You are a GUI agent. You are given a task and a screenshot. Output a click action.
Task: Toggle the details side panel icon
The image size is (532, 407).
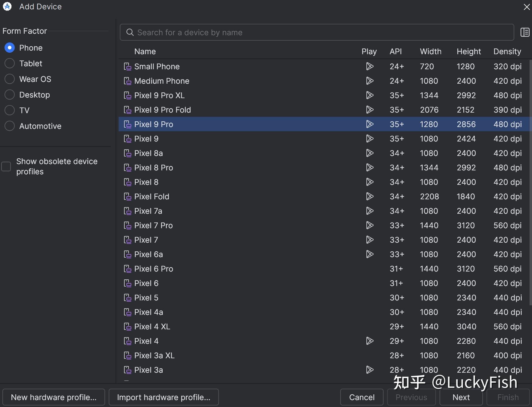click(x=525, y=32)
